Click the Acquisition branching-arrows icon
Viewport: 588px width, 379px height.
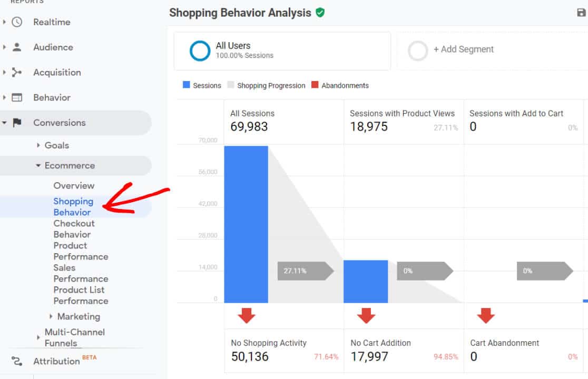pyautogui.click(x=17, y=72)
